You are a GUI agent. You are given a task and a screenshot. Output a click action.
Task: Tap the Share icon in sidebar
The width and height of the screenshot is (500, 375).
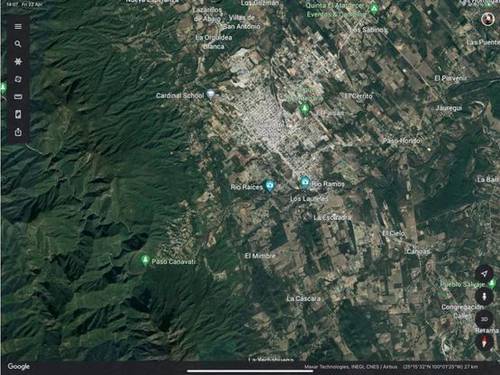click(x=18, y=132)
